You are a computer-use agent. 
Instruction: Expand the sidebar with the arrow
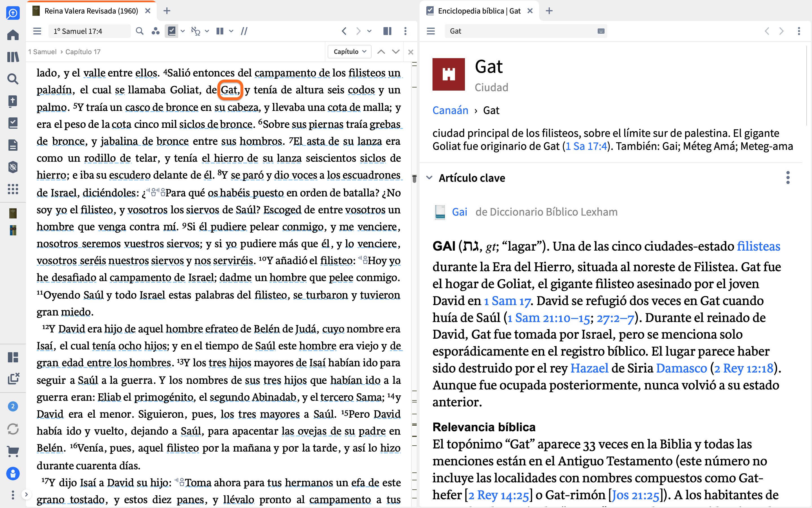point(26,494)
